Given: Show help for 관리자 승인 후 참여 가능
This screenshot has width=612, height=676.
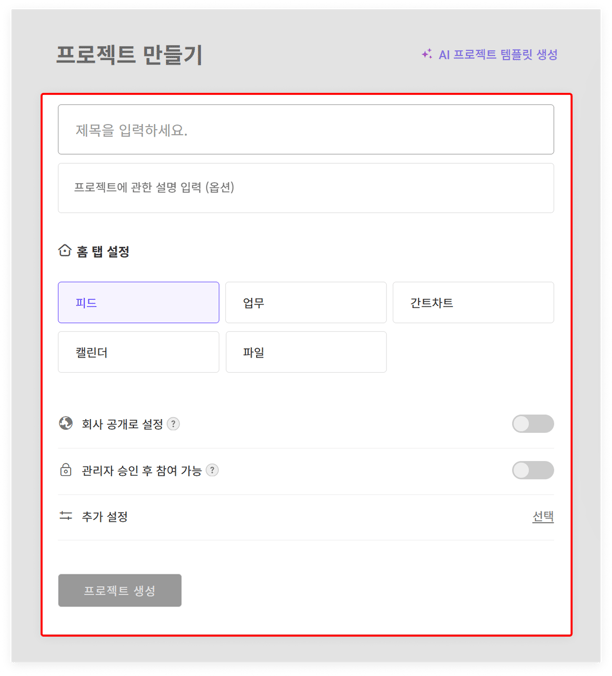Looking at the screenshot, I should tap(212, 471).
